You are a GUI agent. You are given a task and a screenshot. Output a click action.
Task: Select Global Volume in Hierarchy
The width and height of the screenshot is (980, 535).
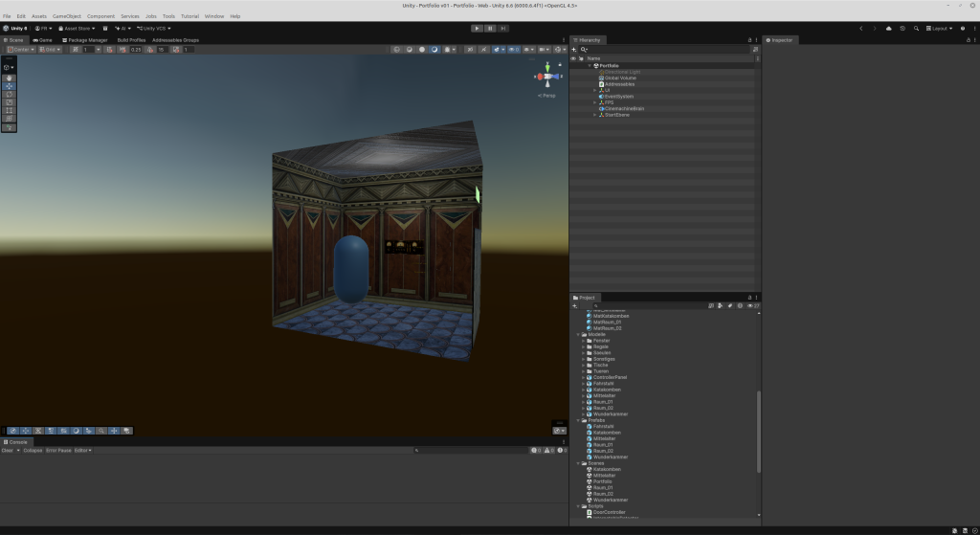coord(620,78)
